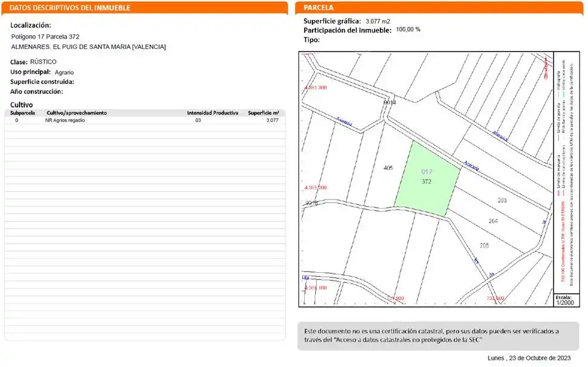Select the 'Participación del inmueble:' label
588x367 pixels.
click(347, 30)
